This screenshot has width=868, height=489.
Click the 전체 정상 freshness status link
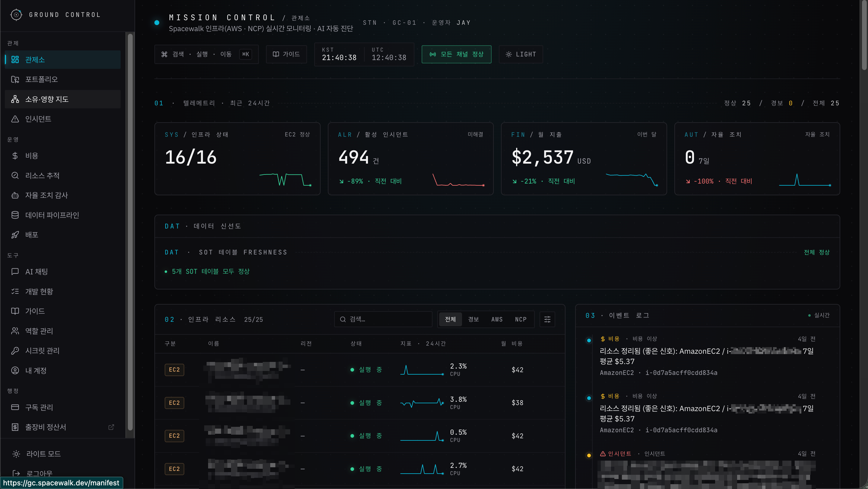pyautogui.click(x=816, y=252)
